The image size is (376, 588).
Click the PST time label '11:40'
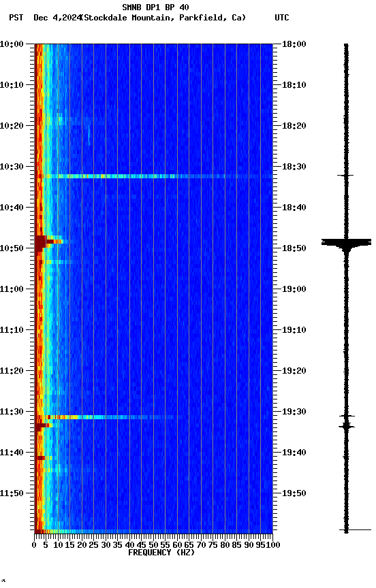(12, 453)
